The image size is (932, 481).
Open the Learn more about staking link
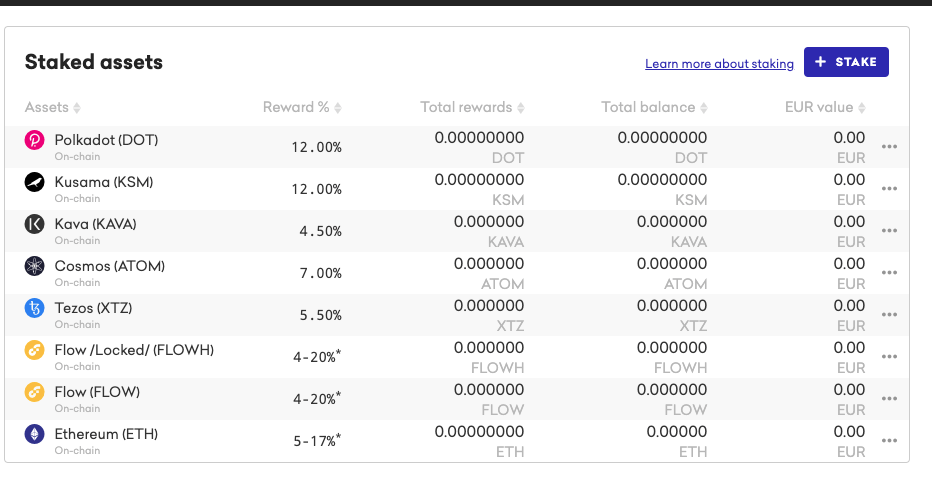(x=719, y=63)
